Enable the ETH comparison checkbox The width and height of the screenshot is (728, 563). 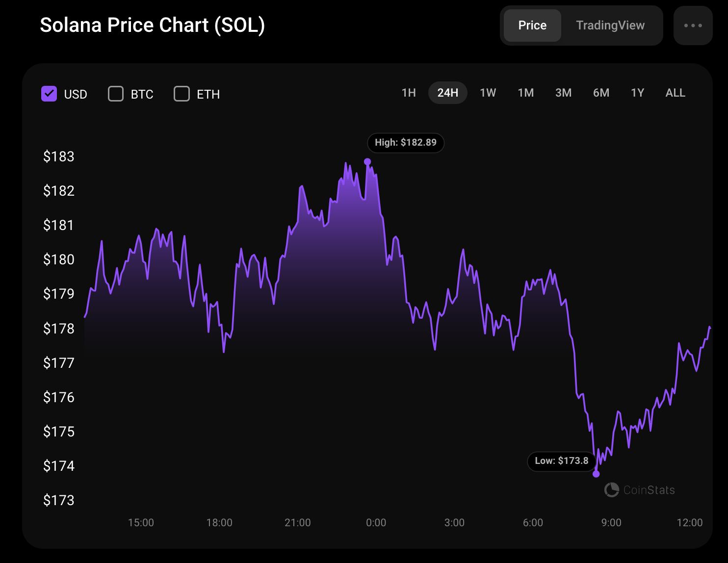click(182, 94)
